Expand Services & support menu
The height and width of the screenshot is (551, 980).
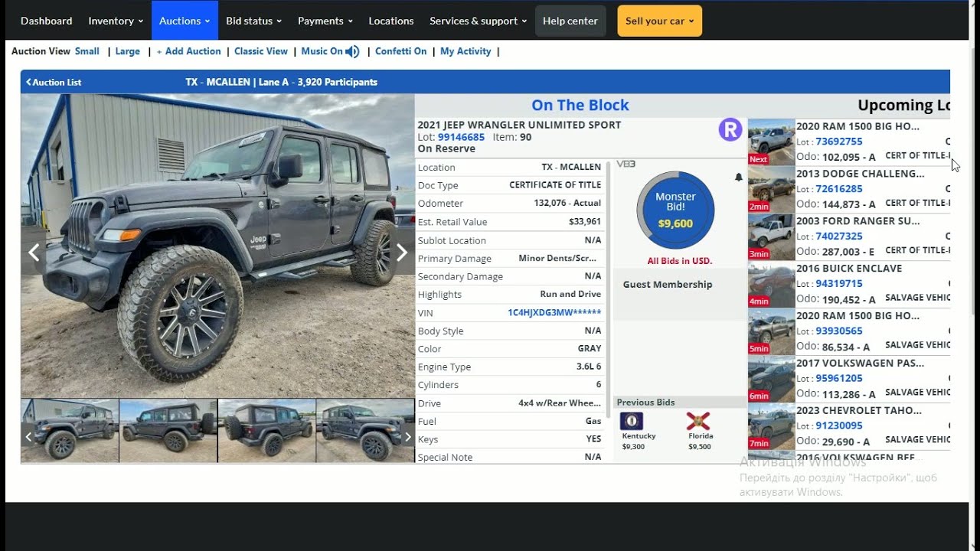click(478, 21)
